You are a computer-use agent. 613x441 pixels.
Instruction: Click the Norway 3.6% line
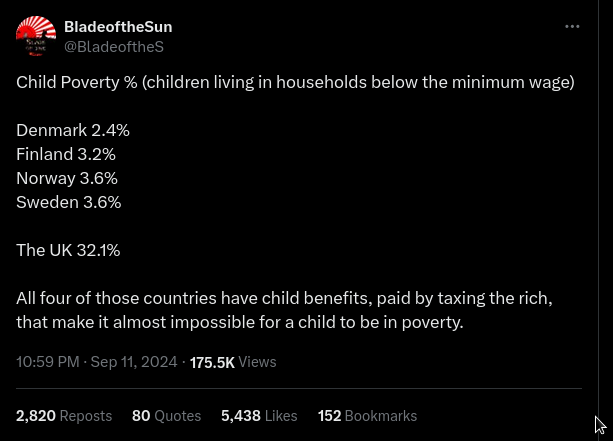coord(67,178)
